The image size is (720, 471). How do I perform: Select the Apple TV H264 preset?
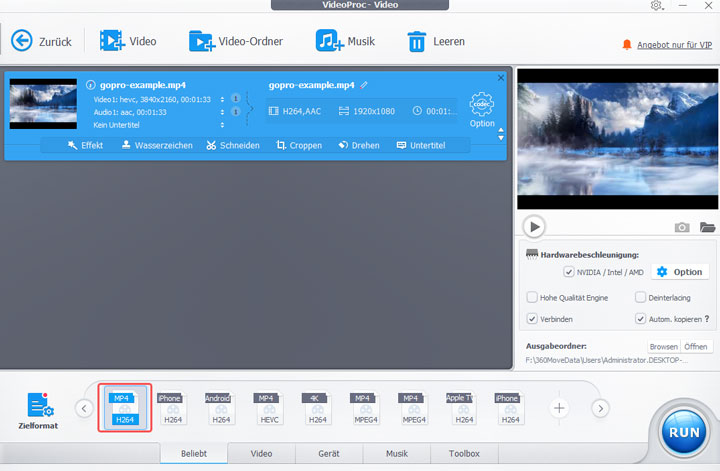tap(462, 408)
